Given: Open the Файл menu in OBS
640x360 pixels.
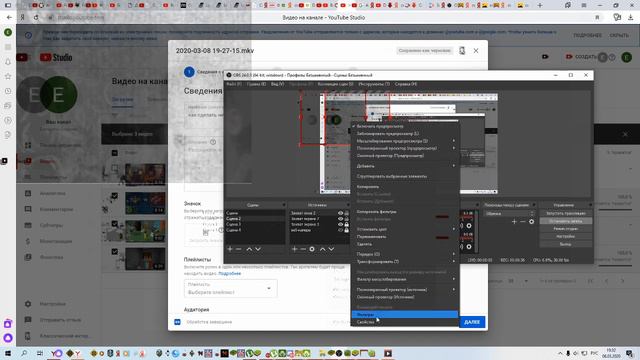Looking at the screenshot, I should (234, 84).
